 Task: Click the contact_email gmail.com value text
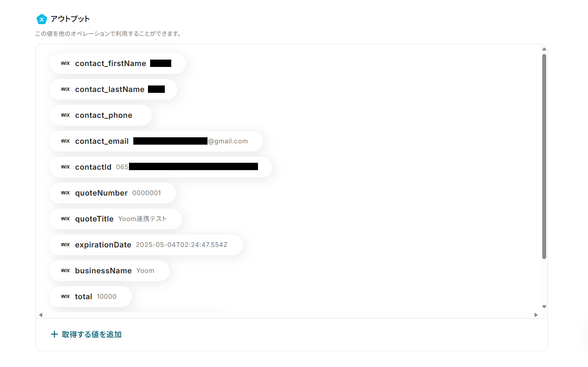click(x=228, y=141)
